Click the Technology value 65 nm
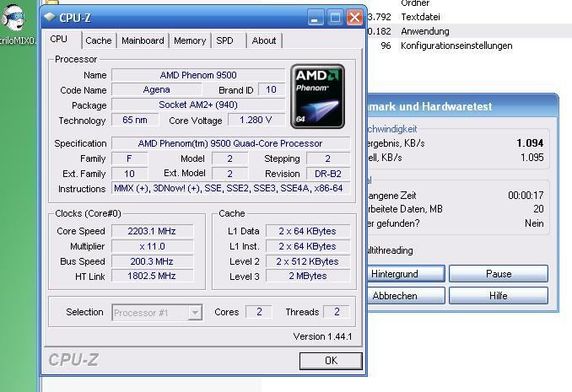572x392 pixels. pos(135,120)
